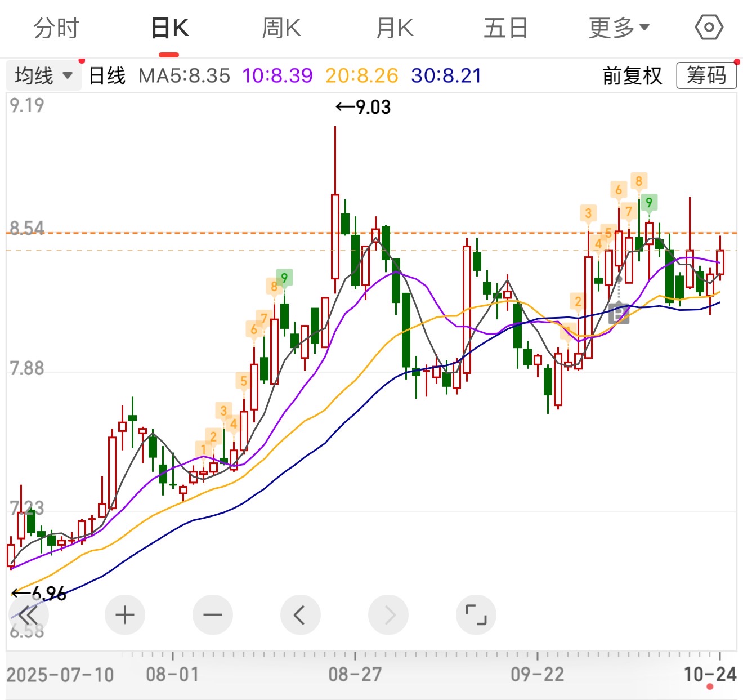Click the 10-24 date marker
Image resolution: width=743 pixels, height=700 pixels.
pyautogui.click(x=710, y=674)
